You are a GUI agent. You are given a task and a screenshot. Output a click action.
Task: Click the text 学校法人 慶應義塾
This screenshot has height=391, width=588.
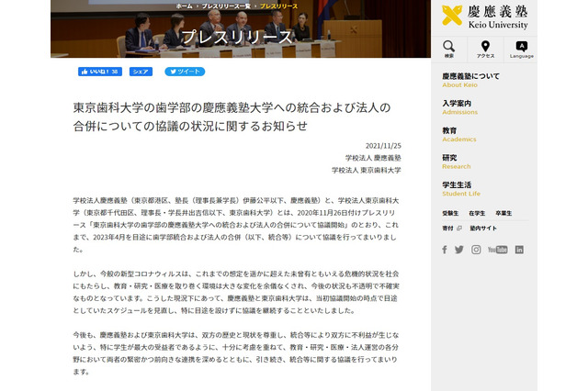pos(373,158)
